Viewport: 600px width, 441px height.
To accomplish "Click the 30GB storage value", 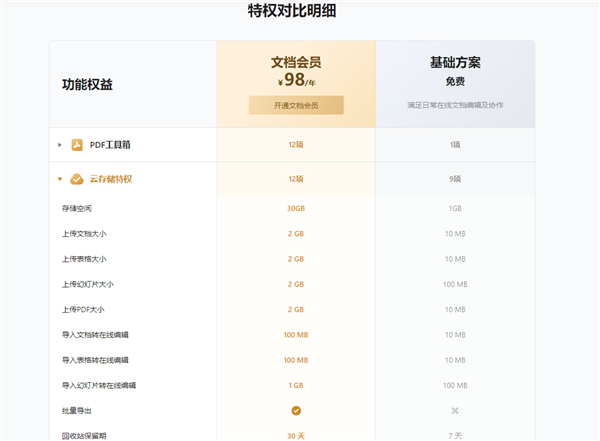I will pyautogui.click(x=296, y=208).
